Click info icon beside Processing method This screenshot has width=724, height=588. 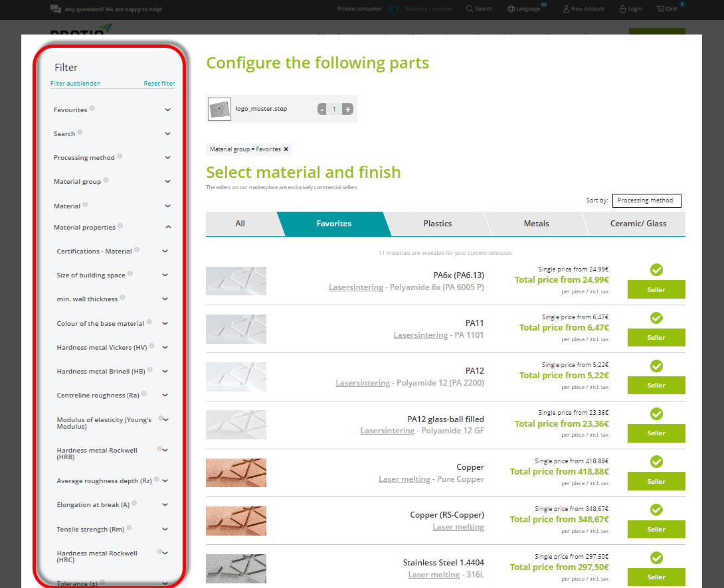click(120, 156)
